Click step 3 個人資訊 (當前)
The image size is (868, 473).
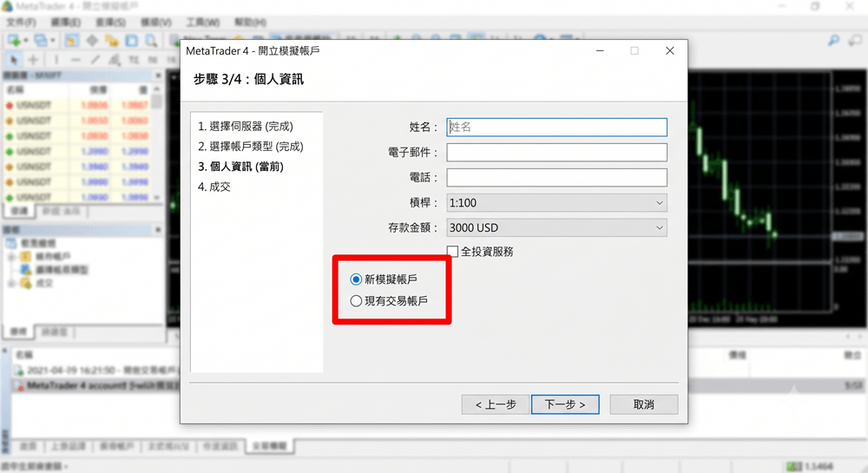(240, 167)
